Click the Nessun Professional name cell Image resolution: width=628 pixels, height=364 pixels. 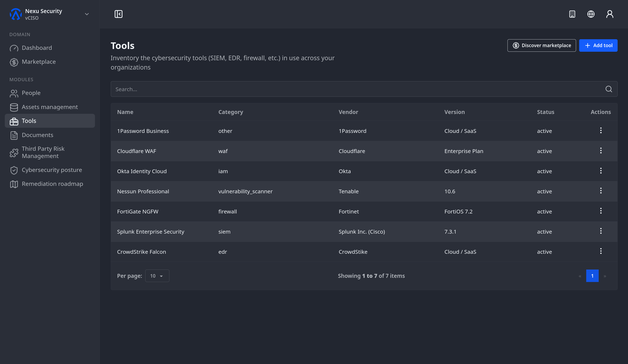(143, 191)
